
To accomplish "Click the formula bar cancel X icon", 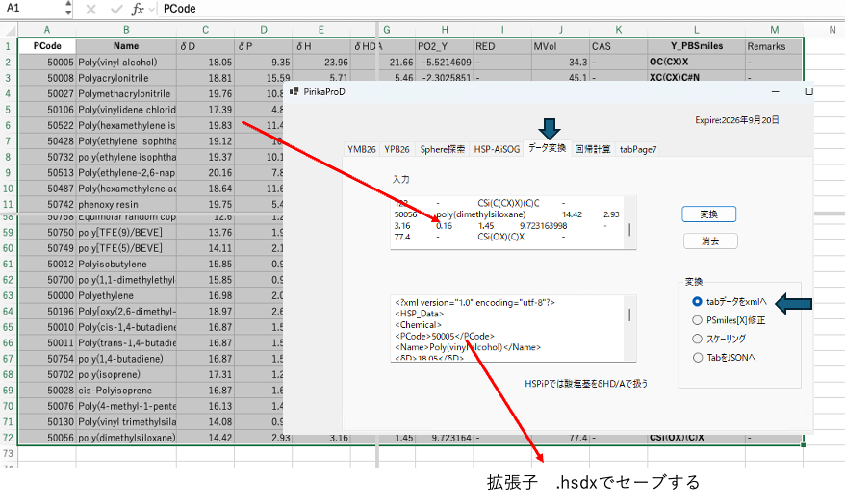I will tap(90, 9).
